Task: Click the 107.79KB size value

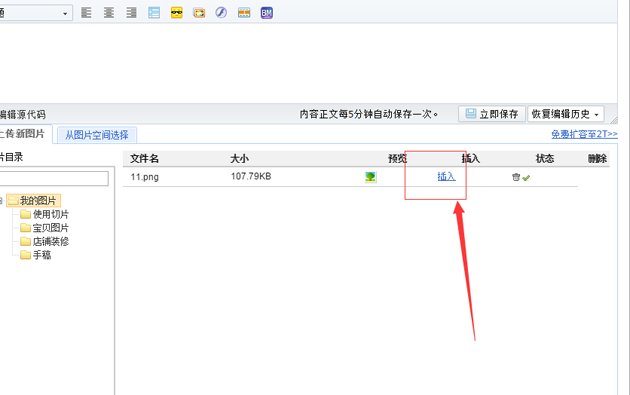Action: [x=251, y=176]
